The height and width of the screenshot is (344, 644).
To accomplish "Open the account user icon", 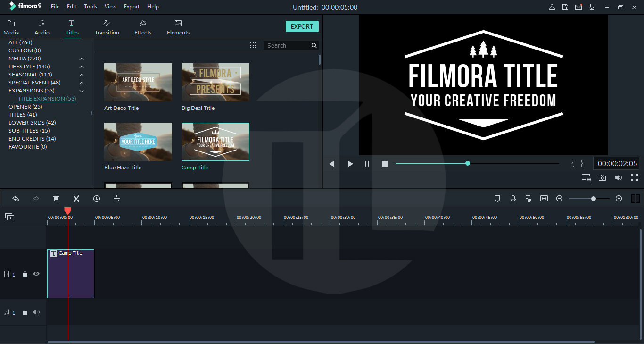I will [552, 7].
